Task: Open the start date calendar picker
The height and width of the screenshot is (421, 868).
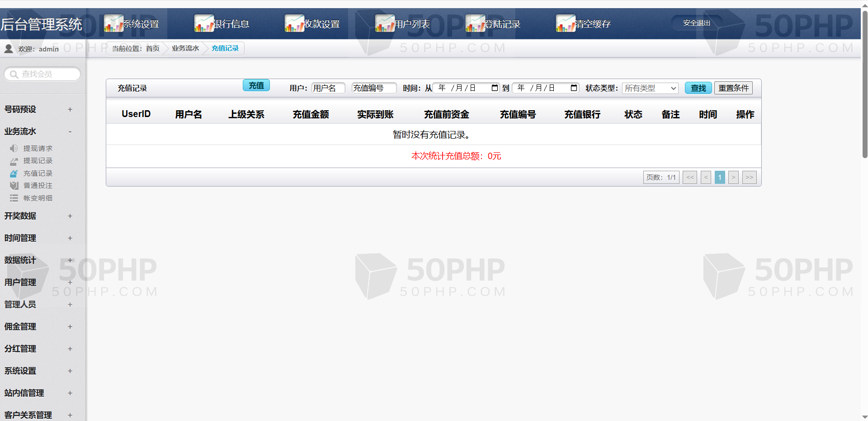Action: [495, 88]
